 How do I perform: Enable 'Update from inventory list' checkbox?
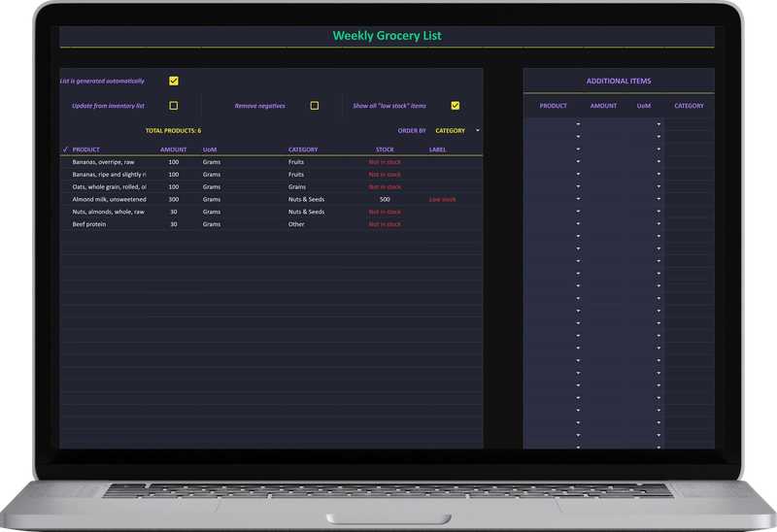point(174,106)
